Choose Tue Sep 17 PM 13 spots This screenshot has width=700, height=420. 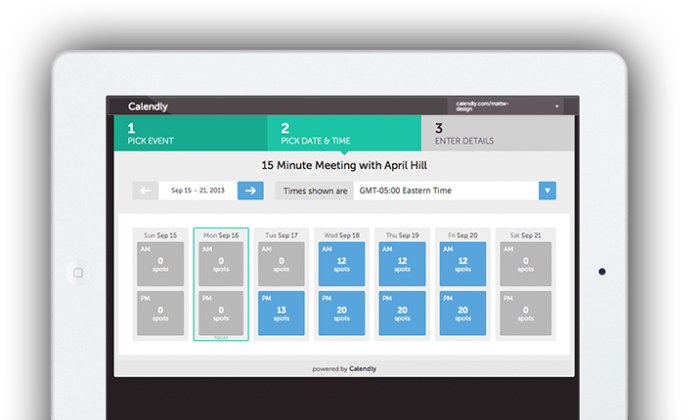pyautogui.click(x=281, y=313)
